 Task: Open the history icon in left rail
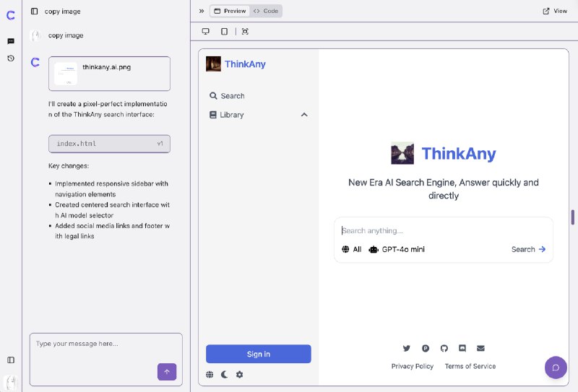pyautogui.click(x=11, y=58)
